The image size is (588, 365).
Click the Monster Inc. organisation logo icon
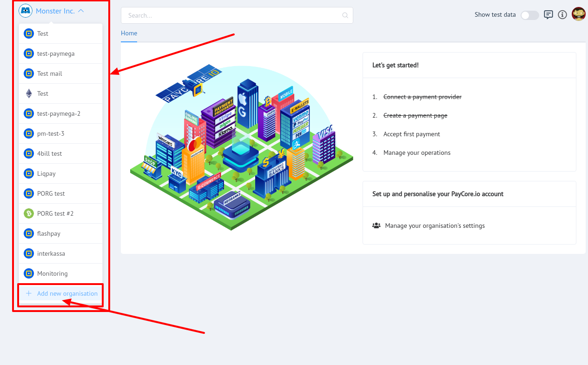point(26,10)
